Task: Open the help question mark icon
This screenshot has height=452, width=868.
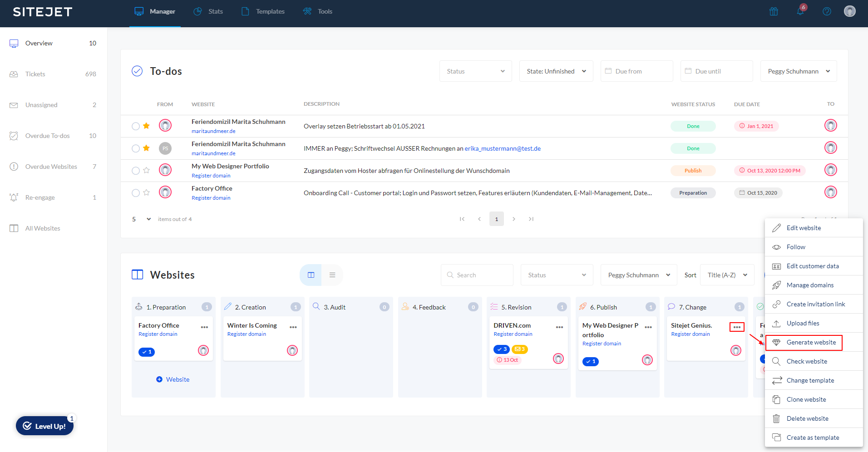Action: [x=827, y=11]
